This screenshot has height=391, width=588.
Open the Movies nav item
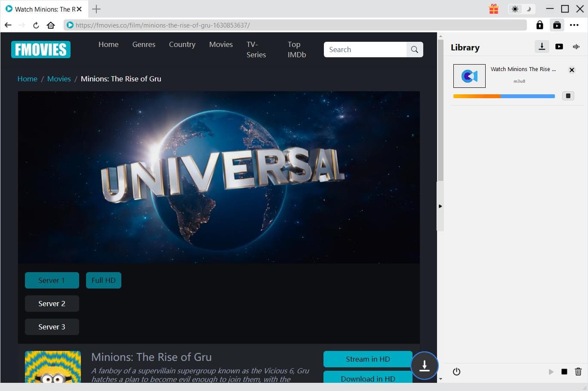click(x=221, y=44)
